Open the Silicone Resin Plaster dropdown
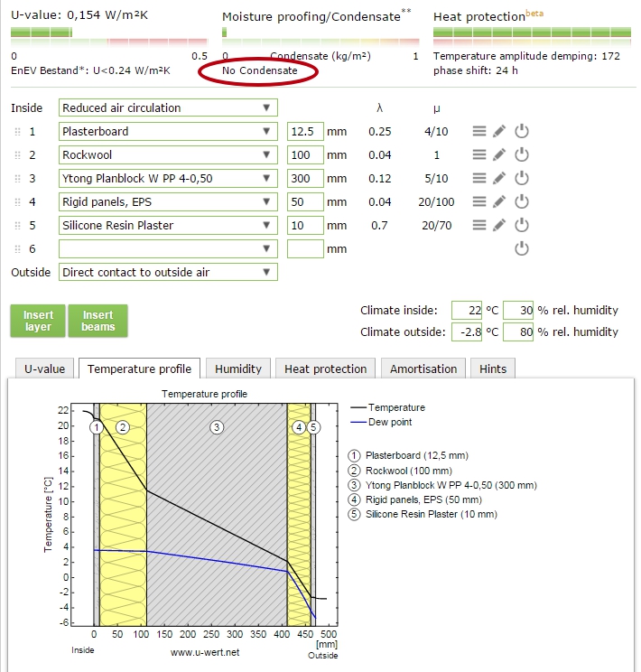 (168, 226)
